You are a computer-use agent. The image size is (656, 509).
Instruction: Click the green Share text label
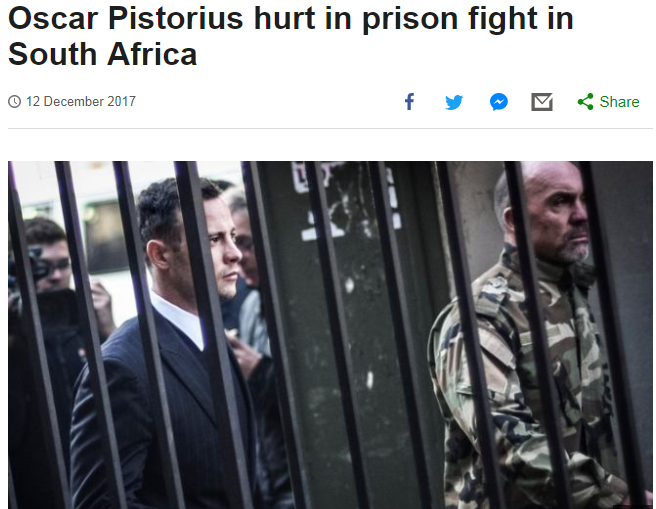619,102
